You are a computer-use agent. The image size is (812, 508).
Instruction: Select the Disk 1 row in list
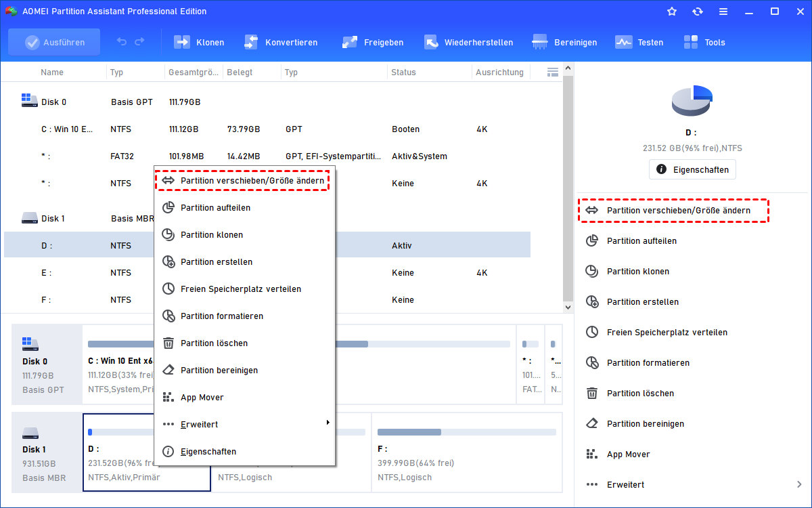[x=267, y=219]
